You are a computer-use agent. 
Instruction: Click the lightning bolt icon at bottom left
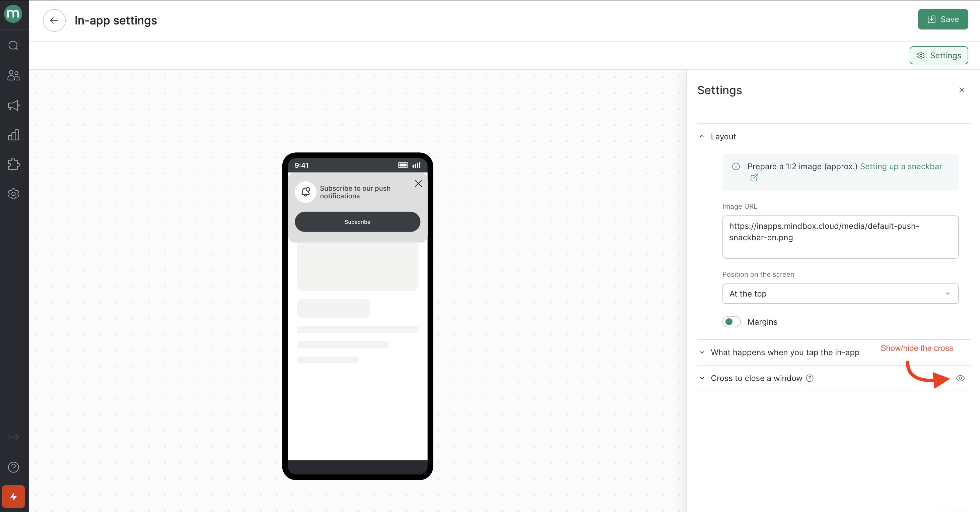(13, 497)
